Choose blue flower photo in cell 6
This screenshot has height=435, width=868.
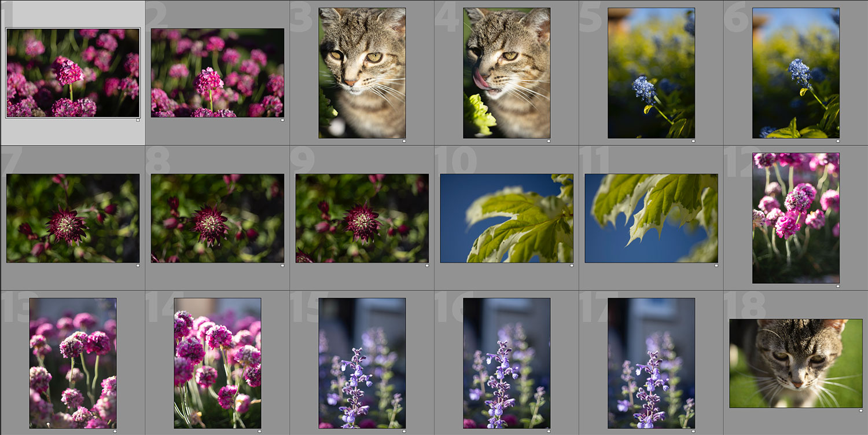[796, 73]
